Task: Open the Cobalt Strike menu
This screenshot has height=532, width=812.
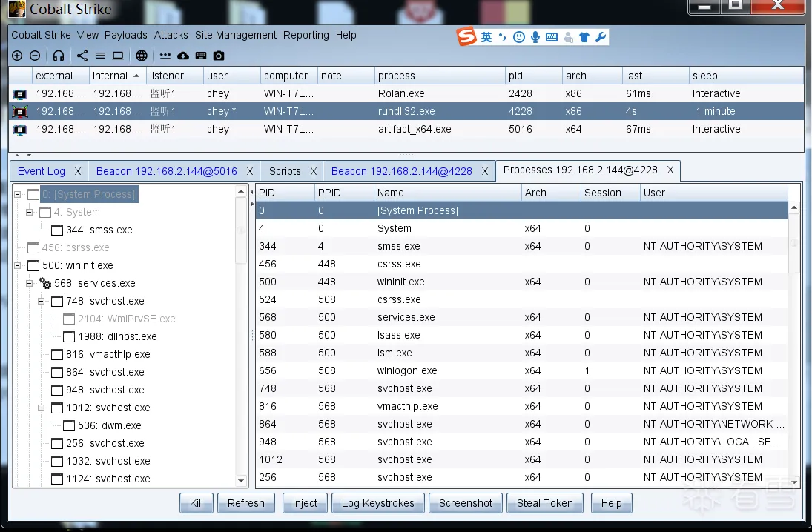Action: coord(41,35)
